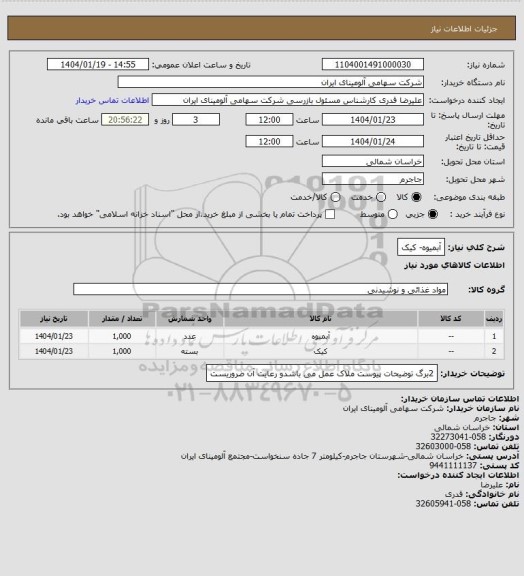This screenshot has width=524, height=576.
Task: Click the remaining time field 20:56:22
Action: [x=125, y=120]
